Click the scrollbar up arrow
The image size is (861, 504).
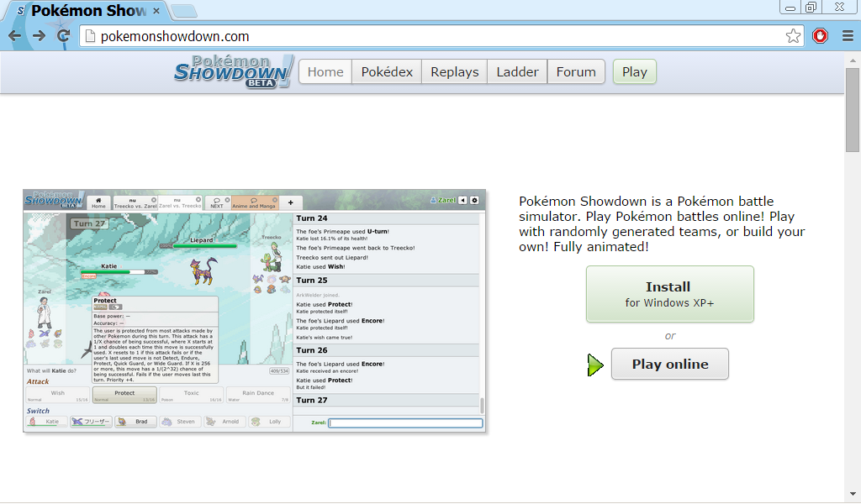click(x=853, y=60)
